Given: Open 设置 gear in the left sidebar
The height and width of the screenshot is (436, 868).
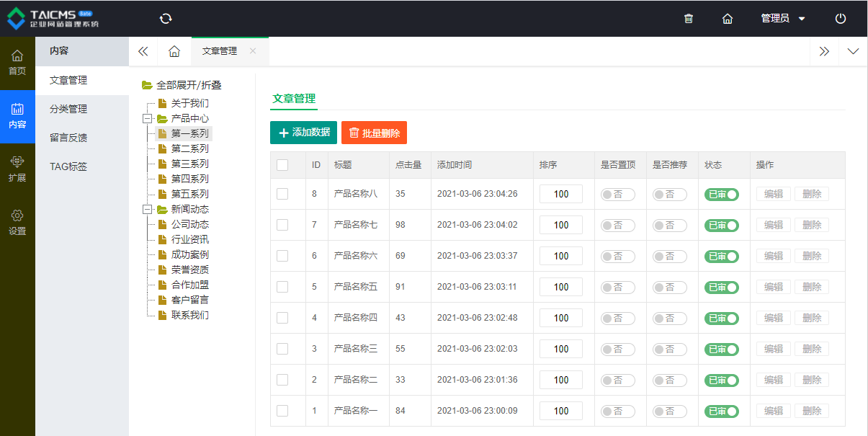Looking at the screenshot, I should point(17,222).
